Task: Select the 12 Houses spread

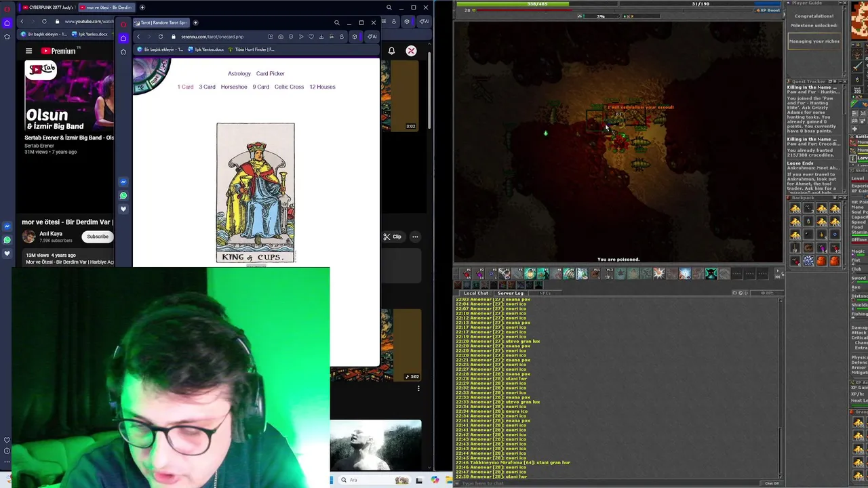Action: click(322, 87)
